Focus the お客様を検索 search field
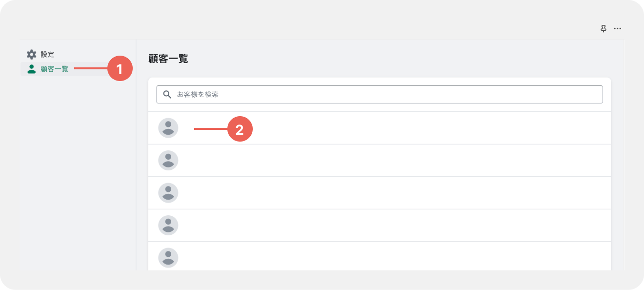 click(380, 94)
